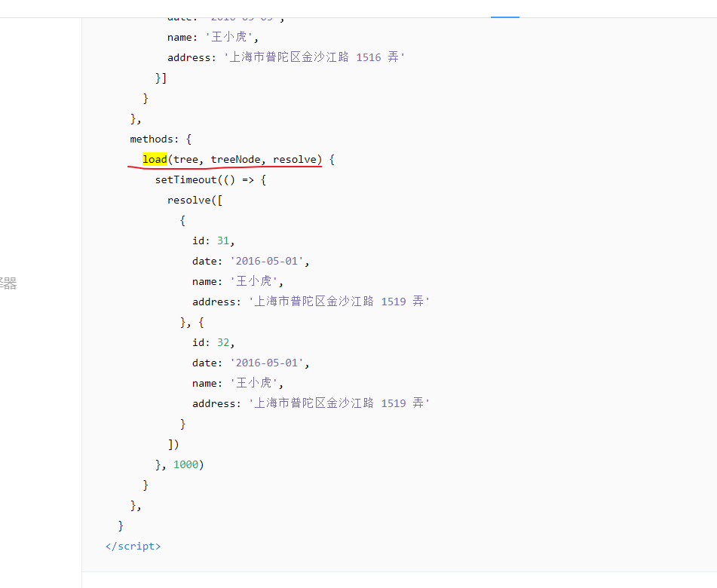Click the tree parameter in the load signature
This screenshot has height=588, width=717.
(x=192, y=159)
